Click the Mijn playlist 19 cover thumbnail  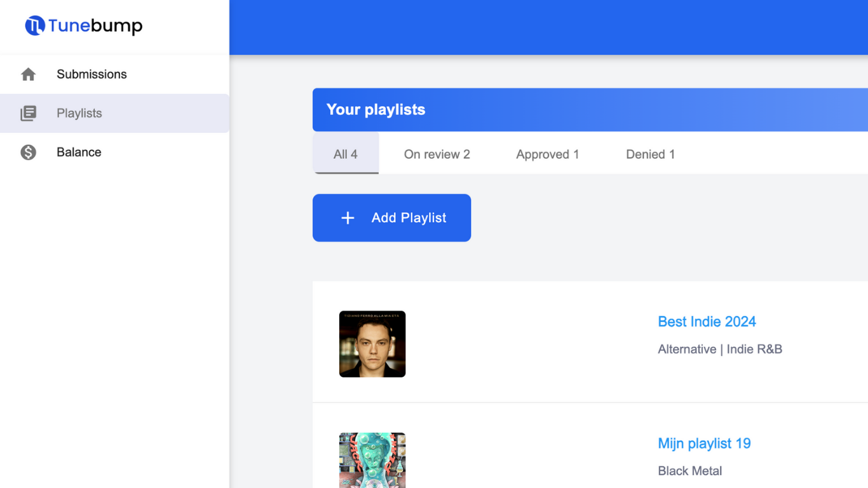(372, 460)
